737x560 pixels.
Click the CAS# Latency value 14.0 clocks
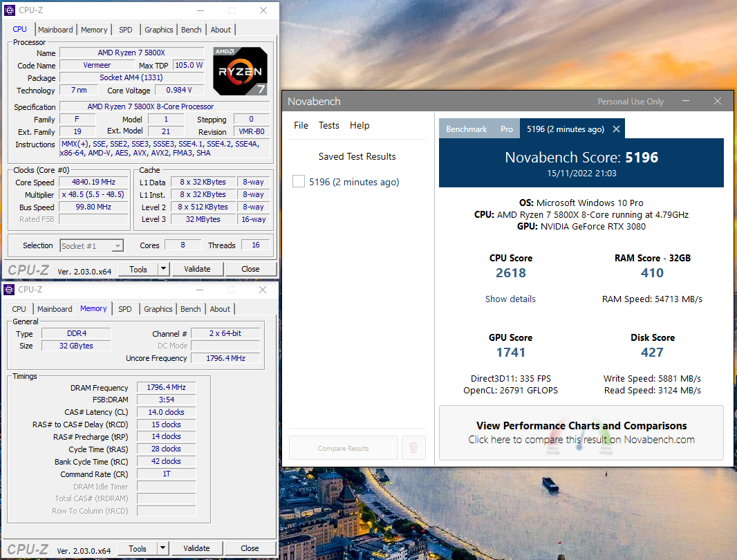pyautogui.click(x=167, y=412)
